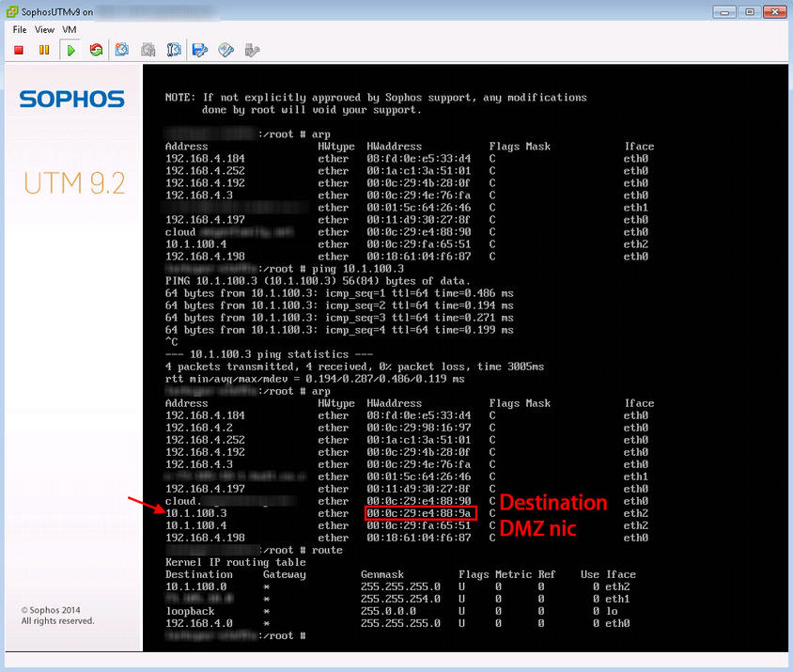
Task: Take a snapshot of the virtual machine
Action: pos(122,50)
